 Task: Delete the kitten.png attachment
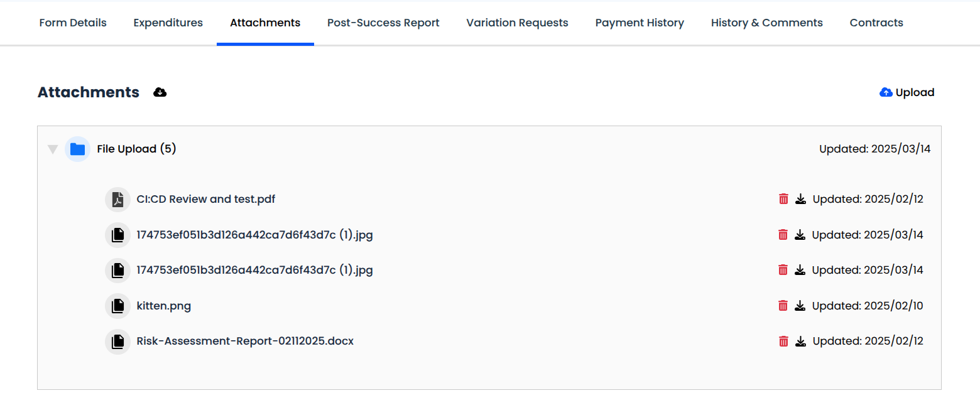click(x=783, y=306)
